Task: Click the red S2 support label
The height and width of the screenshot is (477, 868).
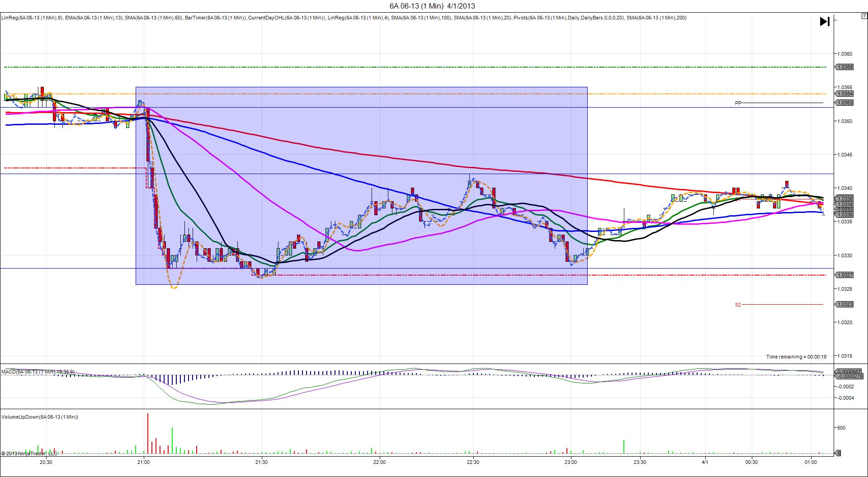Action: [x=738, y=305]
